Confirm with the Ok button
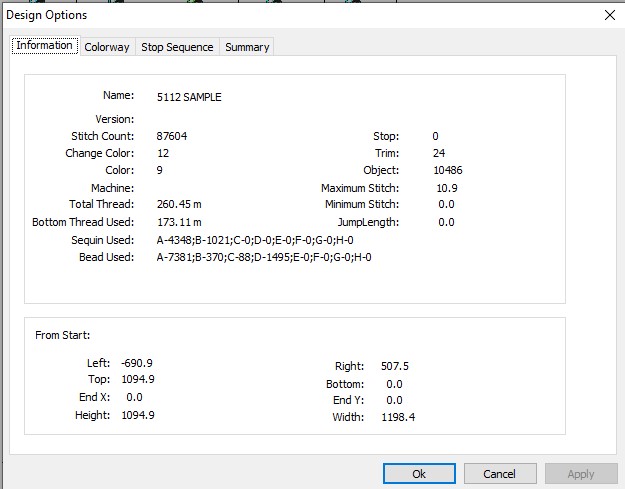This screenshot has width=625, height=489. (x=419, y=474)
